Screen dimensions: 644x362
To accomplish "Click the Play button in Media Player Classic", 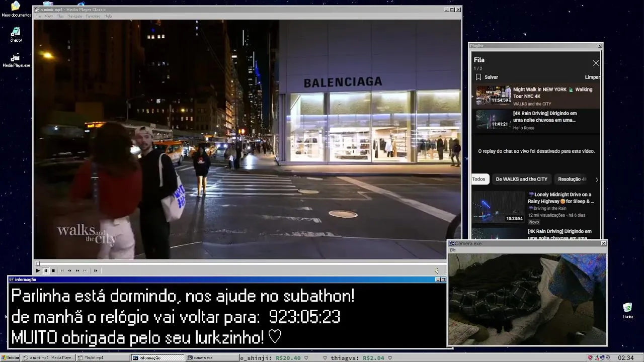I will tap(38, 270).
